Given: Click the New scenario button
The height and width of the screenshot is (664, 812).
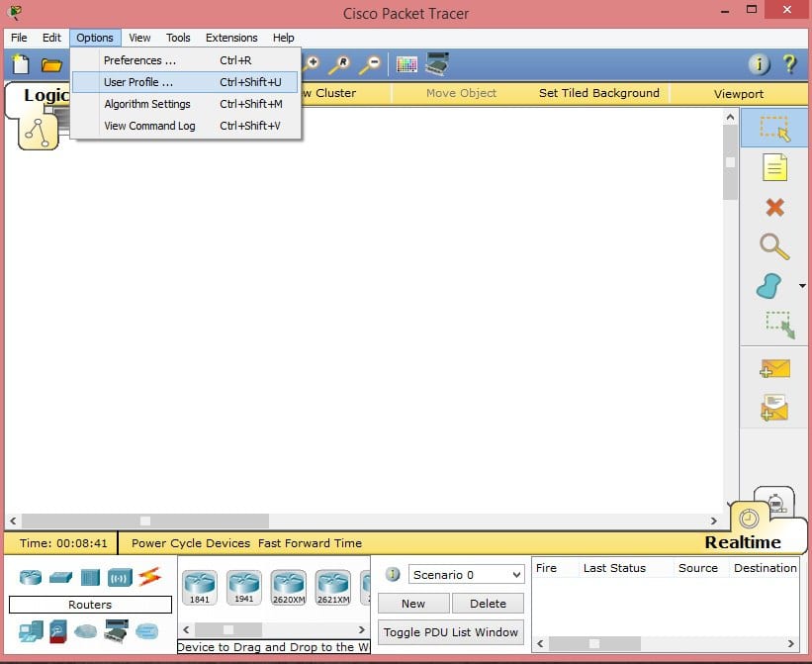Looking at the screenshot, I should pos(413,604).
